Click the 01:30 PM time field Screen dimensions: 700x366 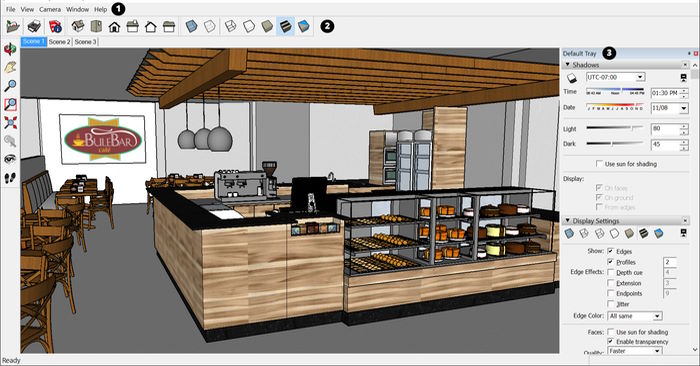(665, 93)
